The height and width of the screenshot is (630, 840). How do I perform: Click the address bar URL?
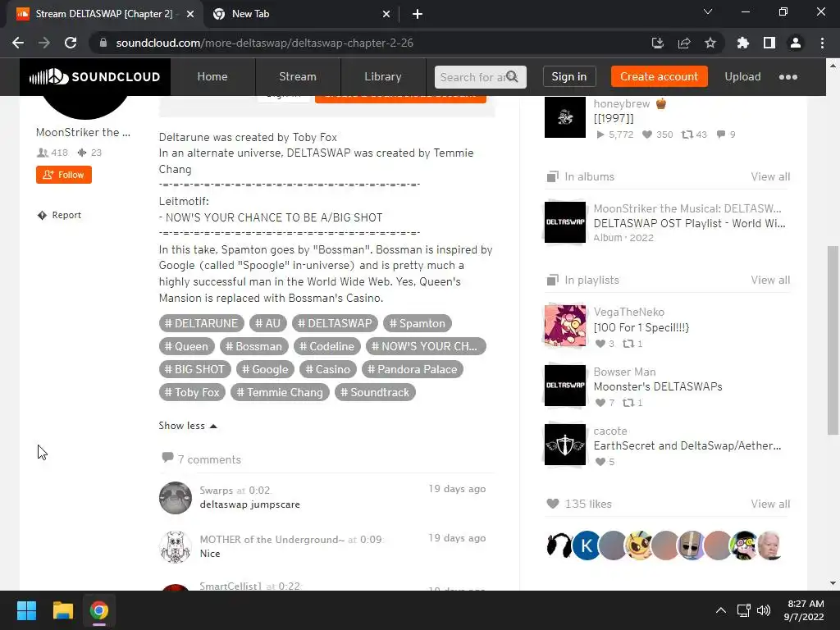coord(265,43)
